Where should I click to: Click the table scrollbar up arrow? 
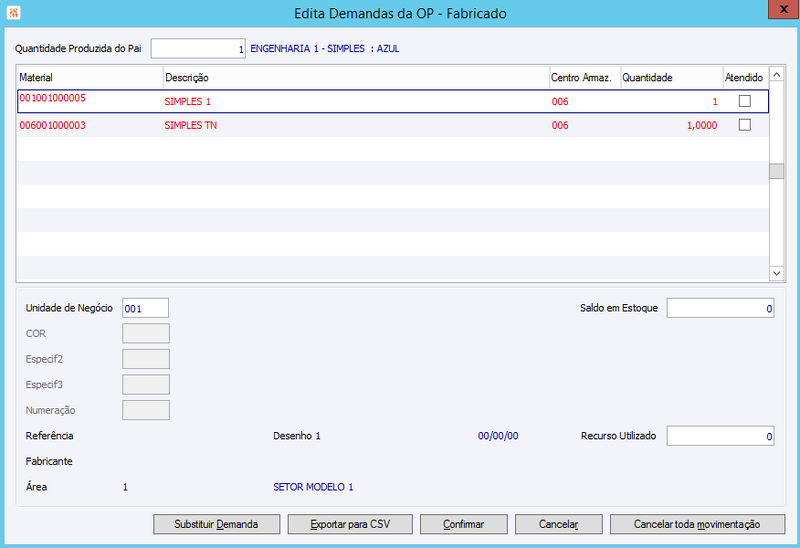(x=777, y=75)
